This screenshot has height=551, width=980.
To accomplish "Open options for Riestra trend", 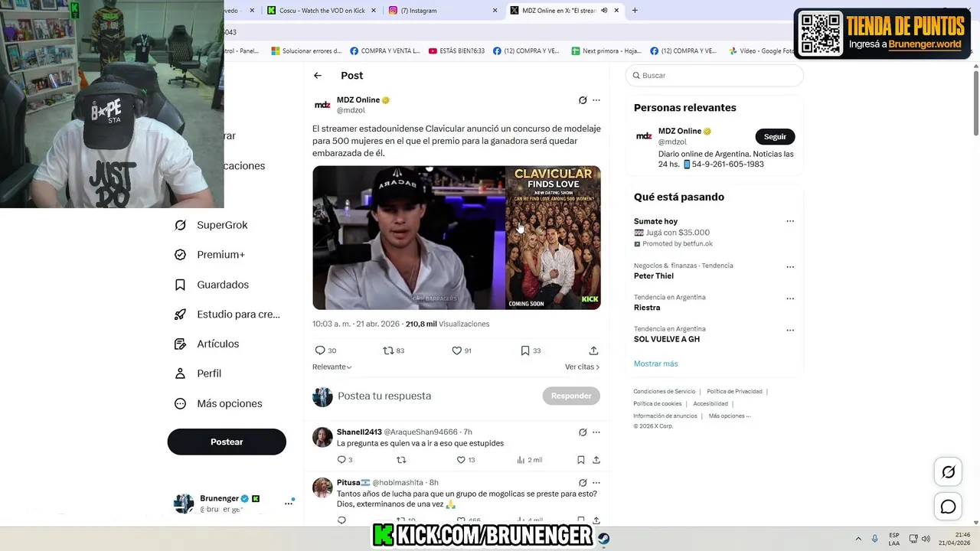I will coord(790,298).
